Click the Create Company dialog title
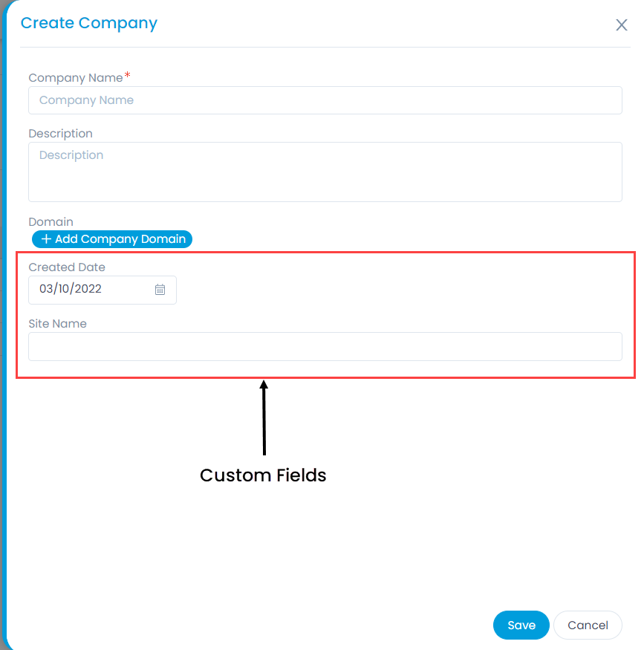Screen dimensions: 644x650 [88, 23]
